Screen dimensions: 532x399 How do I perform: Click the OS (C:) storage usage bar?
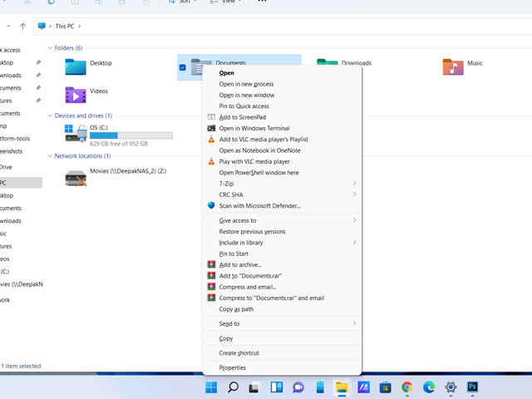pyautogui.click(x=131, y=135)
